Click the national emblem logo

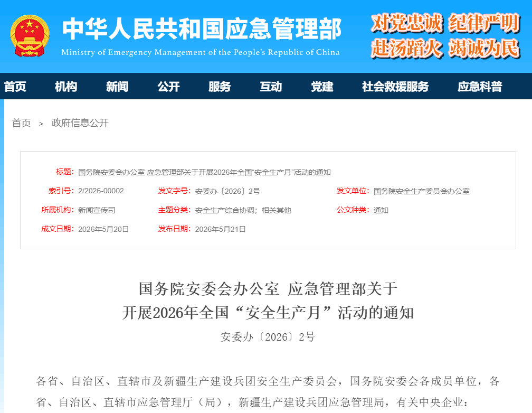pyautogui.click(x=30, y=36)
